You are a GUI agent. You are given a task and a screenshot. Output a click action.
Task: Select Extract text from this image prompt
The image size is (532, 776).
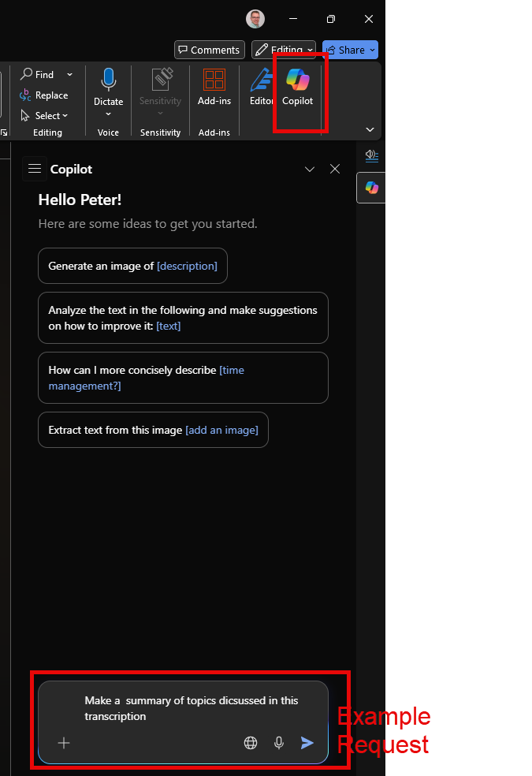[153, 430]
